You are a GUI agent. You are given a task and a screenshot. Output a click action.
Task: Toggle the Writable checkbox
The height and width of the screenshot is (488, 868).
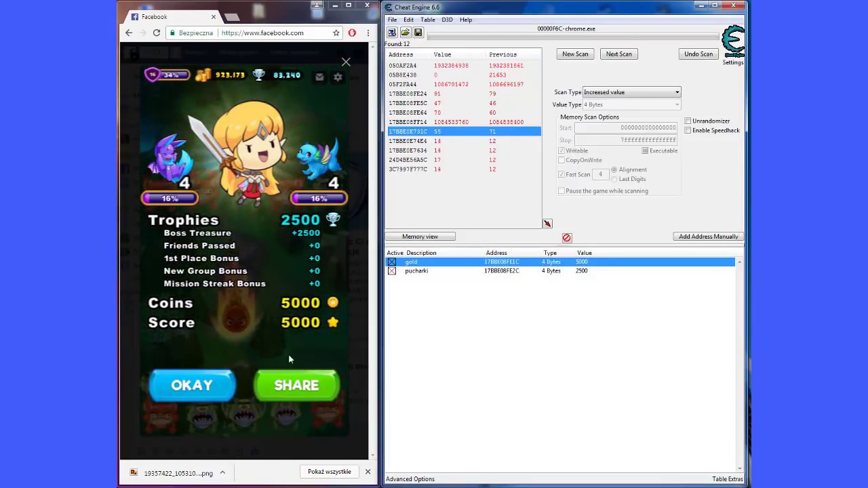561,150
